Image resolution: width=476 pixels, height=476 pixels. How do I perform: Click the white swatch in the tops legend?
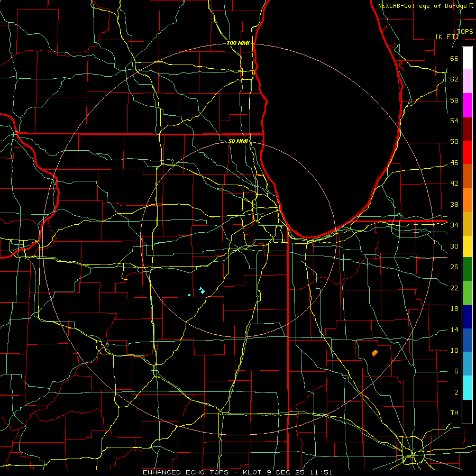pos(467,58)
